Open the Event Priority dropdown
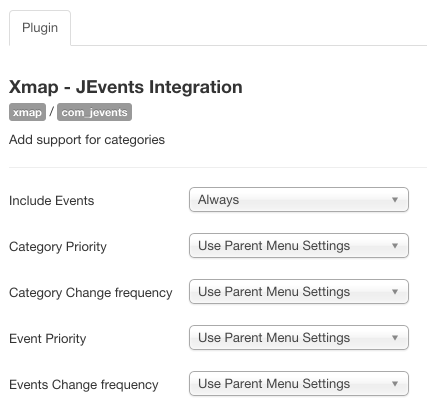 pos(299,338)
